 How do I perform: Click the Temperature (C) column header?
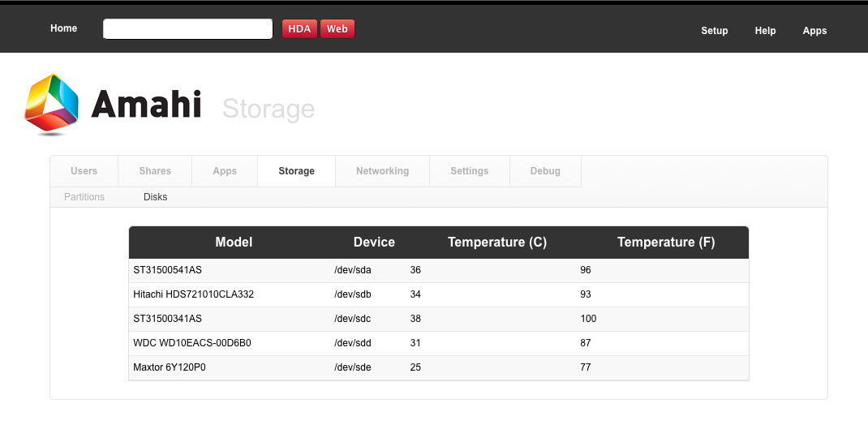click(497, 242)
